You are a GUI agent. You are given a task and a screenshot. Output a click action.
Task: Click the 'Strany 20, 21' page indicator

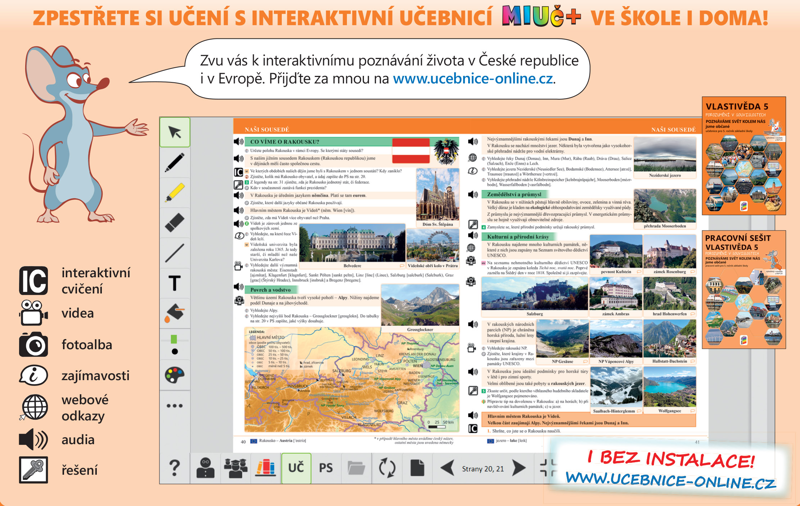[483, 469]
